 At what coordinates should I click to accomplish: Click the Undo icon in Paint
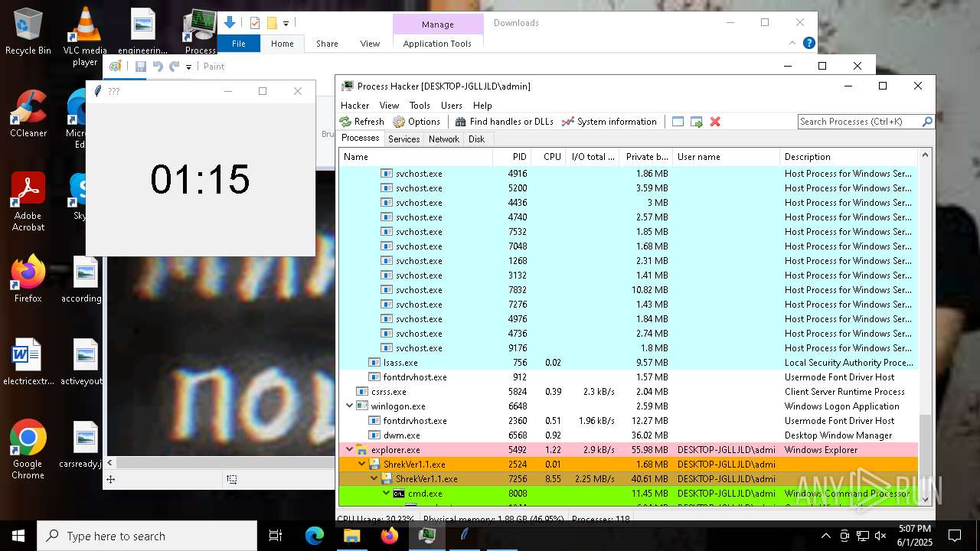(158, 67)
